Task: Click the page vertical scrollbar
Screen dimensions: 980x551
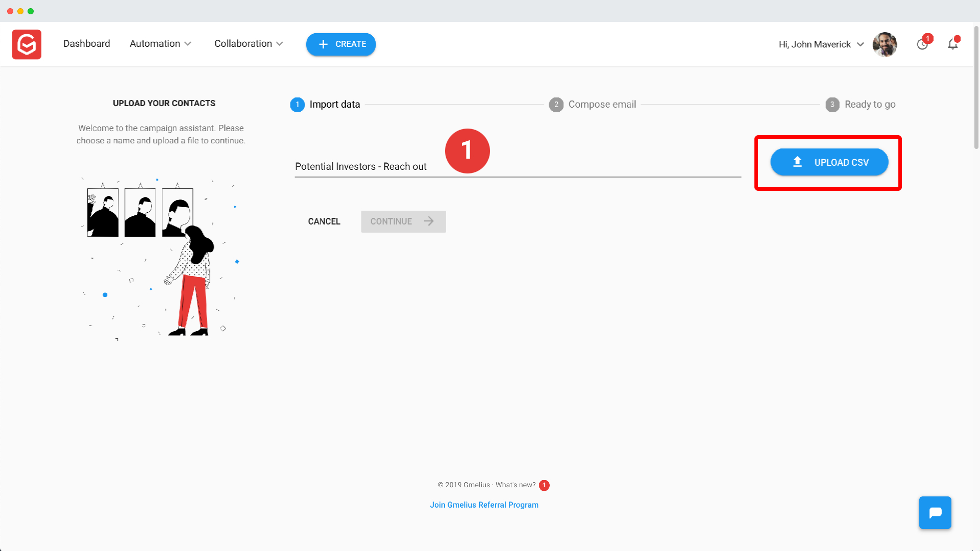Action: [x=976, y=87]
